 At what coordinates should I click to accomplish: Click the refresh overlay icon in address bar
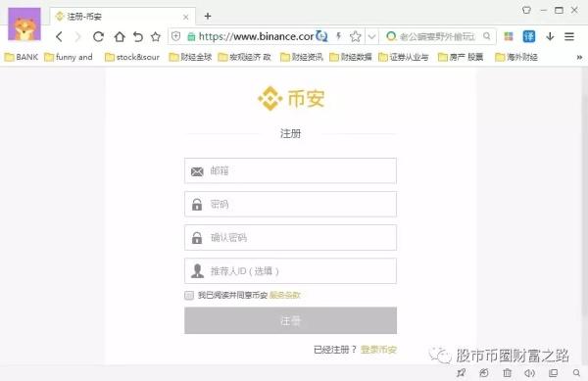coord(321,36)
